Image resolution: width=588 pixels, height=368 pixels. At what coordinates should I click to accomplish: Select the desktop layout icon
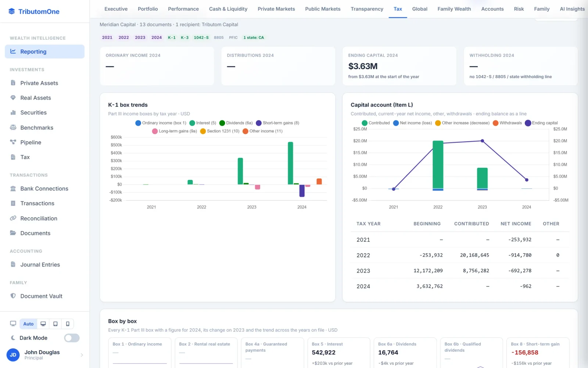tap(43, 324)
